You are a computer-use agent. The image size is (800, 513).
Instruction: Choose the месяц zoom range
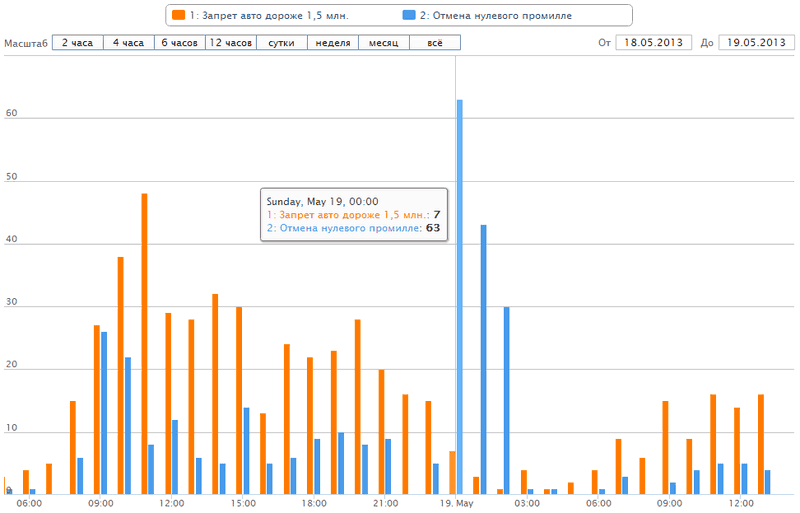click(x=384, y=42)
